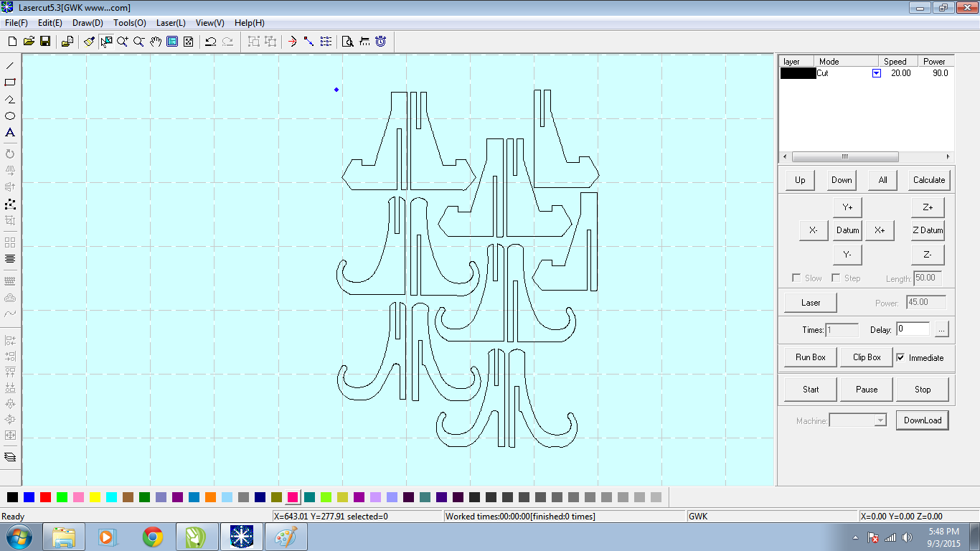
Task: Click the Down button
Action: (x=842, y=180)
